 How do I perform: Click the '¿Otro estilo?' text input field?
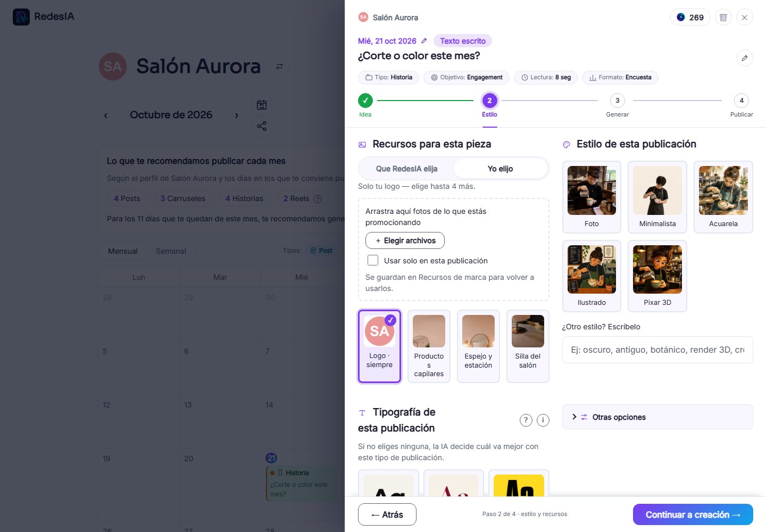(x=657, y=350)
